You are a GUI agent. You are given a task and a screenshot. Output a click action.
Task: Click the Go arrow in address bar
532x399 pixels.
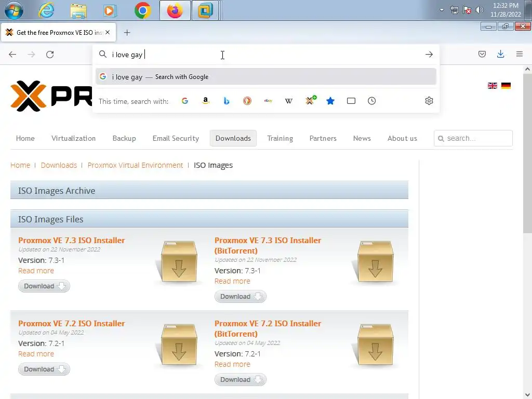point(429,54)
